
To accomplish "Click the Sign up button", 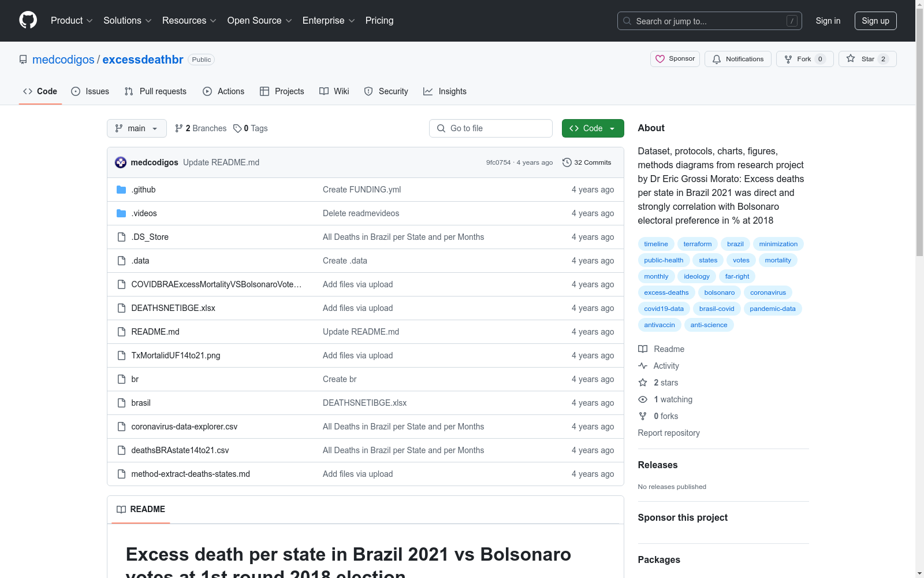I will point(875,21).
